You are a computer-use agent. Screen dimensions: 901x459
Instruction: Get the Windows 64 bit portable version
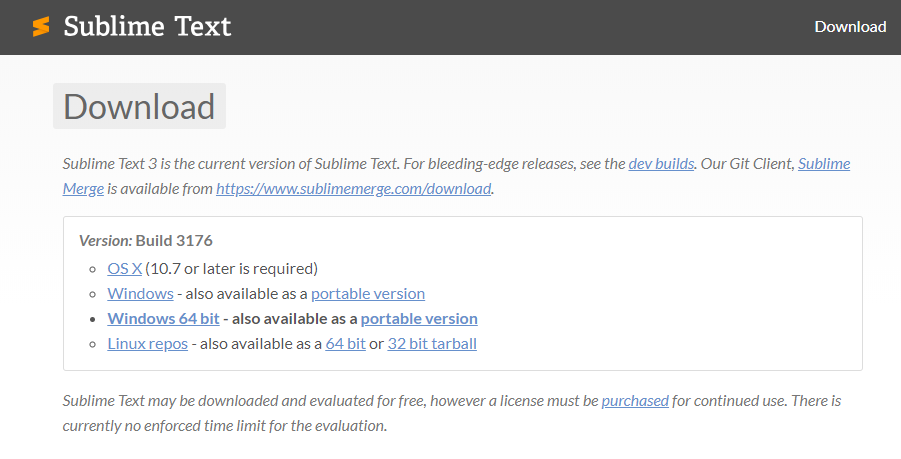pyautogui.click(x=419, y=318)
